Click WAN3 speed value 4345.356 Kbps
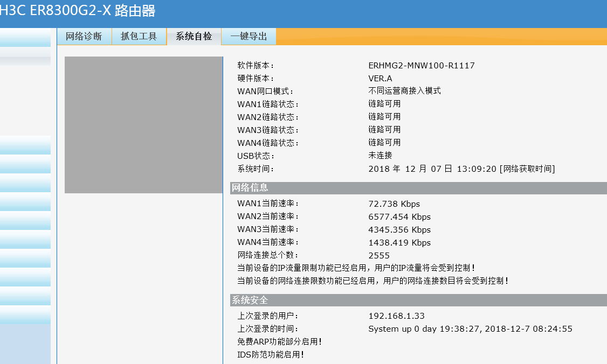The image size is (607, 364). coord(399,230)
